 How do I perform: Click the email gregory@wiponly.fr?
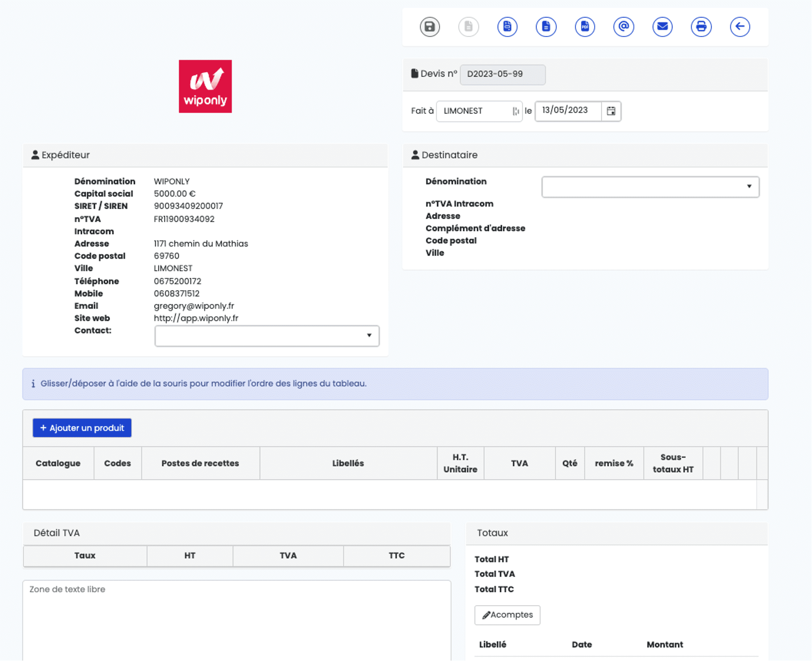click(x=194, y=306)
